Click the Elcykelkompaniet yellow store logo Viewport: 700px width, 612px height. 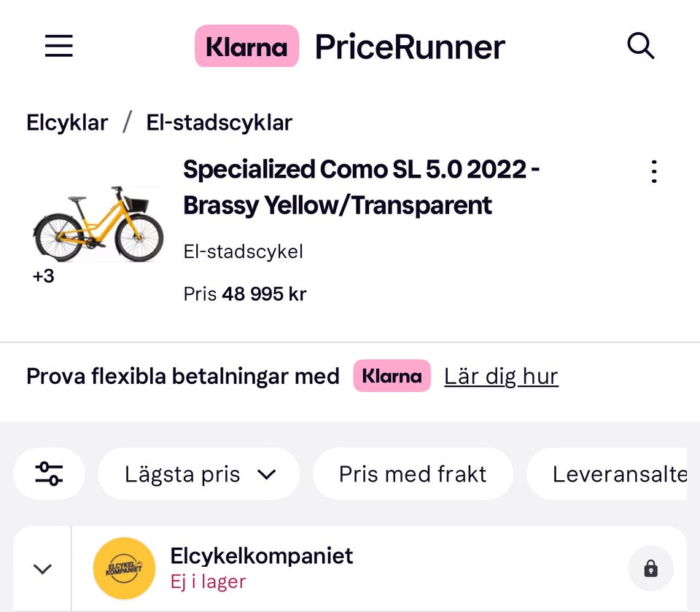(x=124, y=568)
